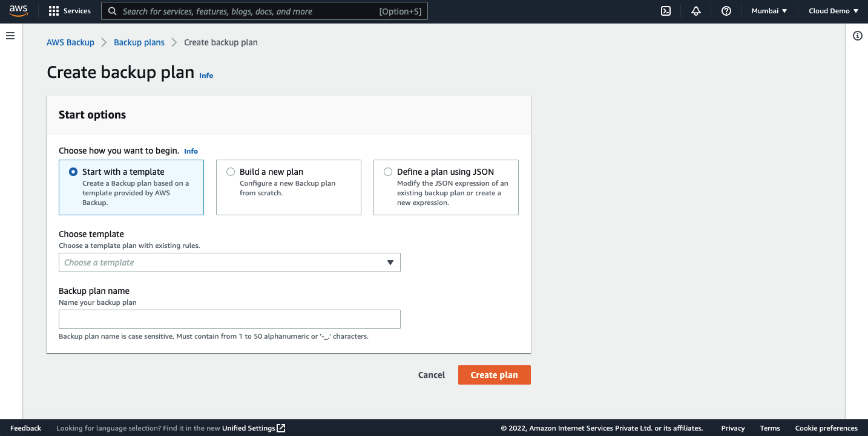Click the [Option+S] shortcut hint
Screen dimensions: 868x436
(400, 11)
